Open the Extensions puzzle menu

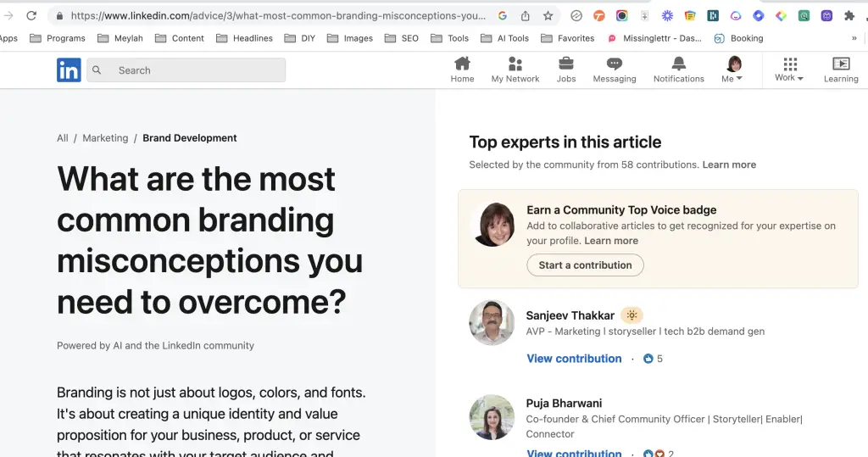tap(849, 15)
